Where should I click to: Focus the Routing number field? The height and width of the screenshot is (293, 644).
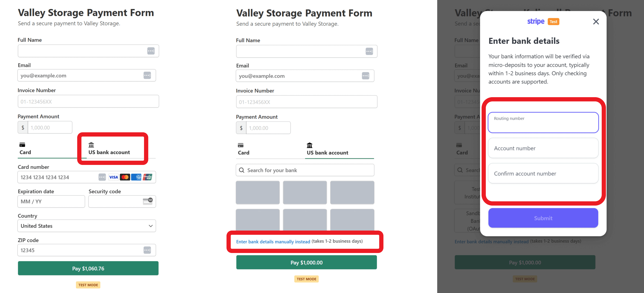point(543,123)
